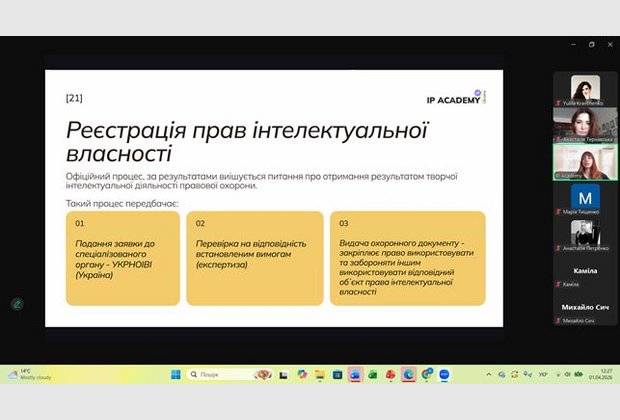Open the Windows Start menu

point(176,374)
